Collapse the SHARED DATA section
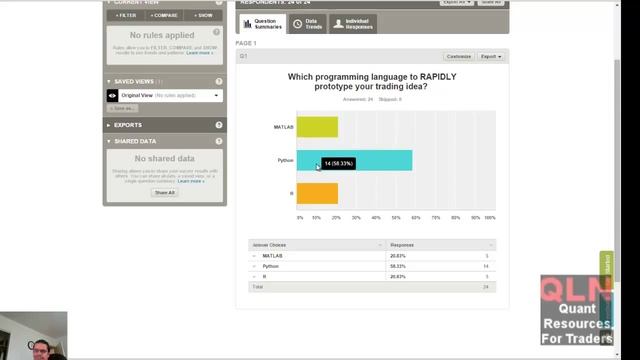This screenshot has height=360, width=640. point(109,141)
